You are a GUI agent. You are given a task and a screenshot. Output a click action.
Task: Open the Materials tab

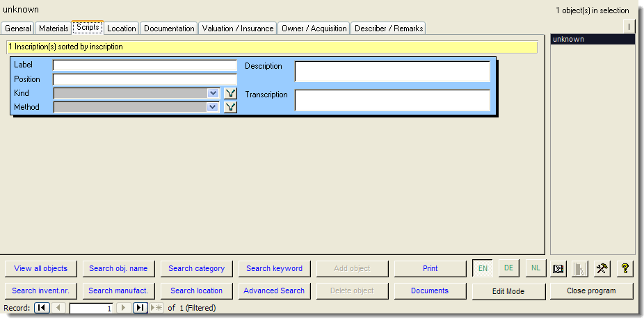pos(54,28)
